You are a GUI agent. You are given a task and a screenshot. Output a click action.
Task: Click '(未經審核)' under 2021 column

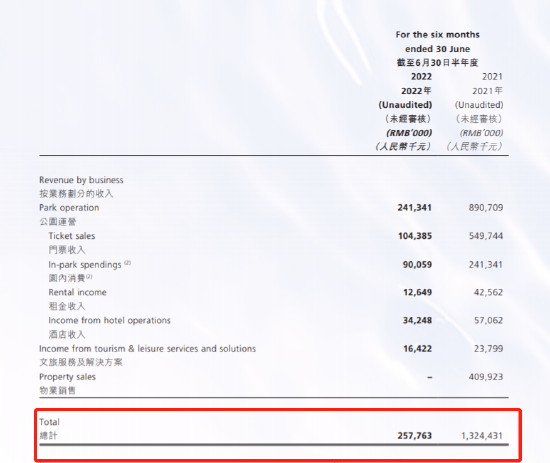pyautogui.click(x=479, y=119)
